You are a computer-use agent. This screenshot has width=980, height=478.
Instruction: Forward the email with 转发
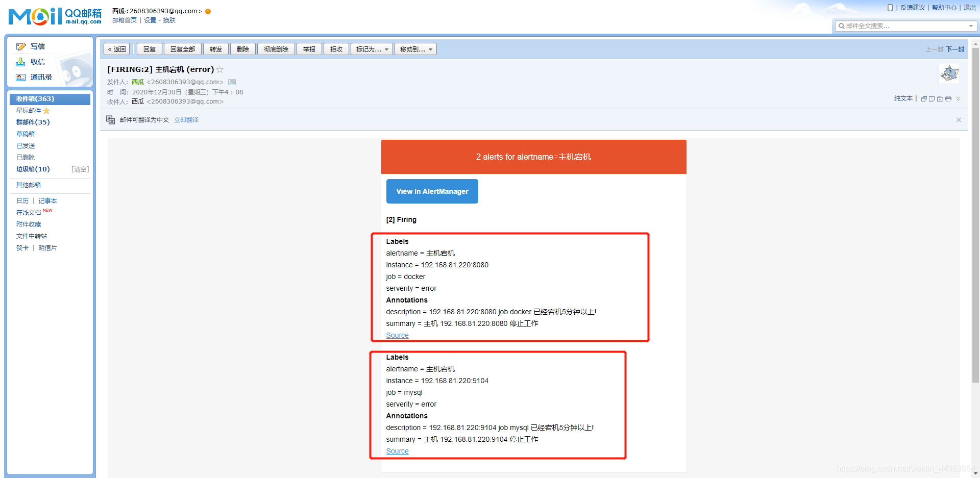coord(216,49)
